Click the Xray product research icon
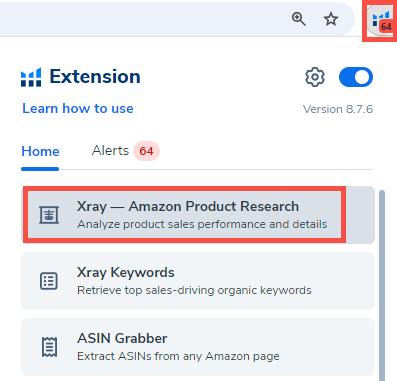 [x=49, y=214]
